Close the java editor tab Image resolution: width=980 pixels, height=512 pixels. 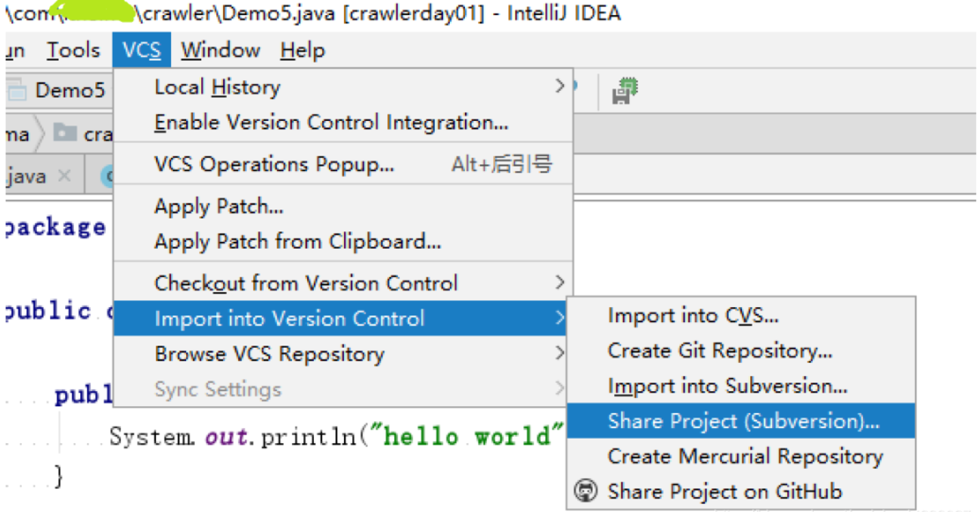64,176
